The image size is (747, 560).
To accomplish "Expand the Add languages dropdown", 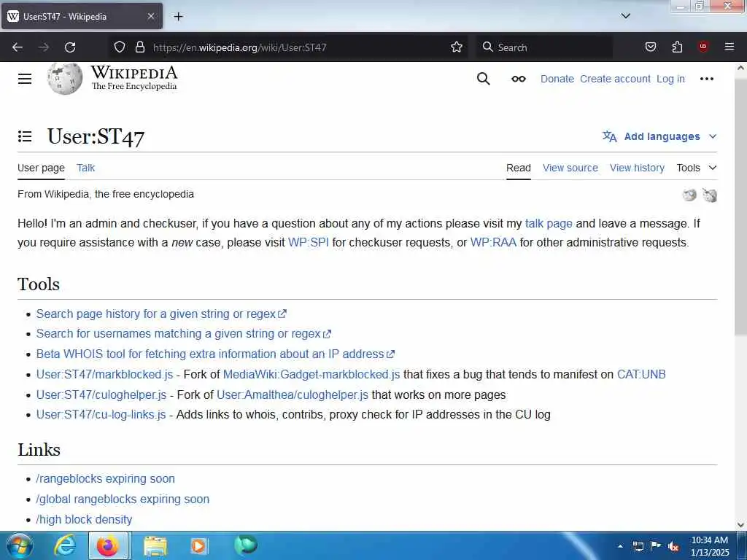I will [659, 136].
